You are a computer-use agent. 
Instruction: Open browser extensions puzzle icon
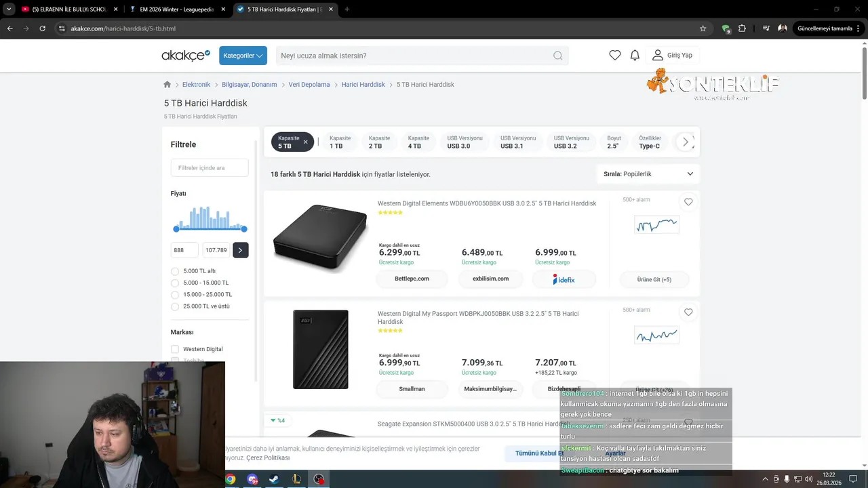(742, 28)
